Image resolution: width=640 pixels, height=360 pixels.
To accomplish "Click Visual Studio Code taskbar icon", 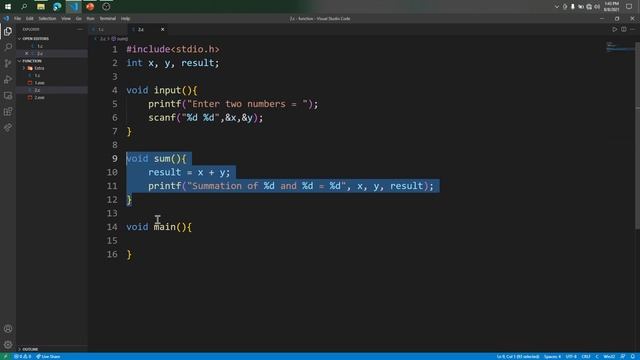I will [x=74, y=7].
